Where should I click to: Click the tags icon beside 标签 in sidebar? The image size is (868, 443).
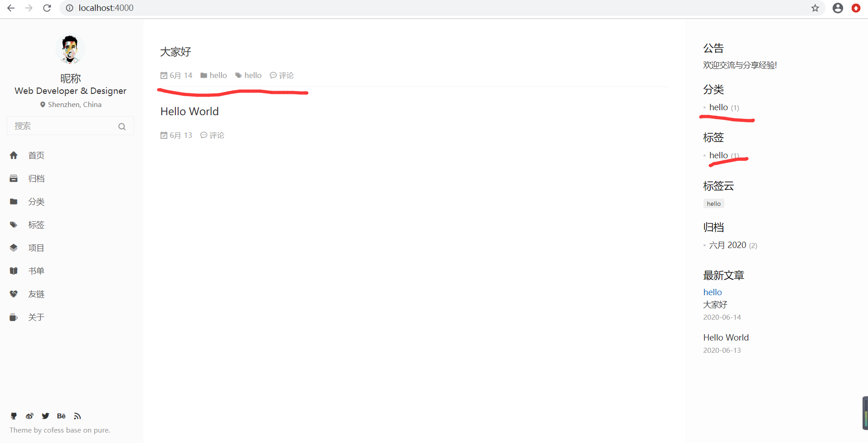coord(14,225)
